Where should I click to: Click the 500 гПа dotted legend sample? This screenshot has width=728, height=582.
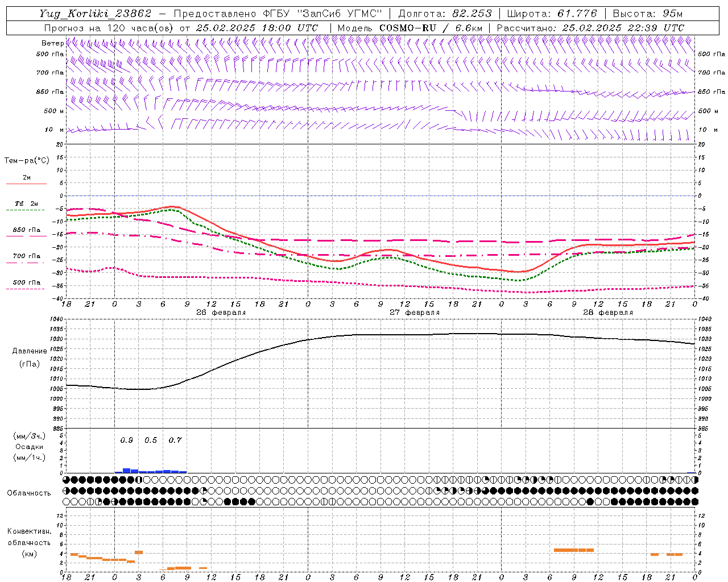[x=26, y=289]
